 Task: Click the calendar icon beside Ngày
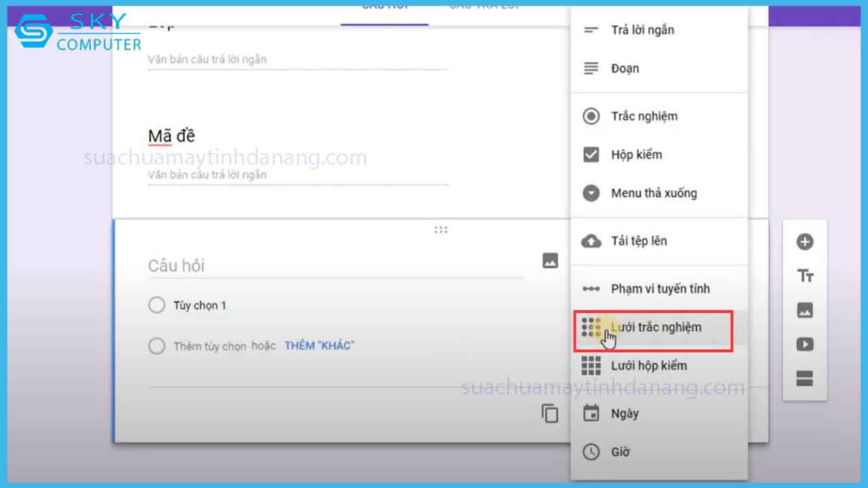coord(591,413)
